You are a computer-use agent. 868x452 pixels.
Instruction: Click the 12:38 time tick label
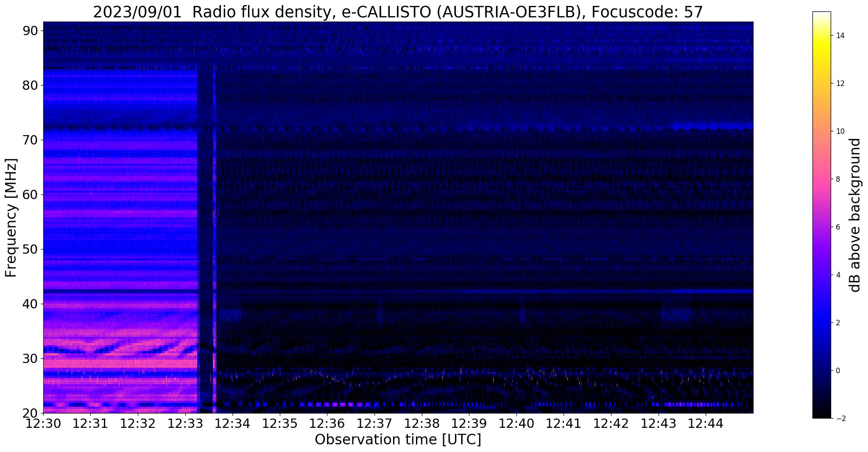(422, 423)
